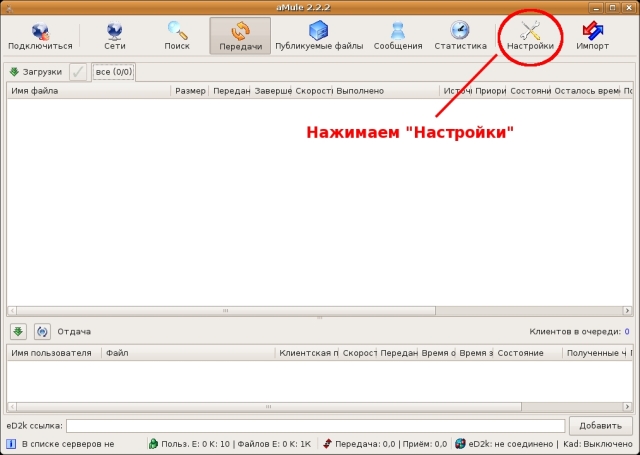Select the Передачи transfers toolbar button
Screen dimensions: 640x455
(x=240, y=35)
